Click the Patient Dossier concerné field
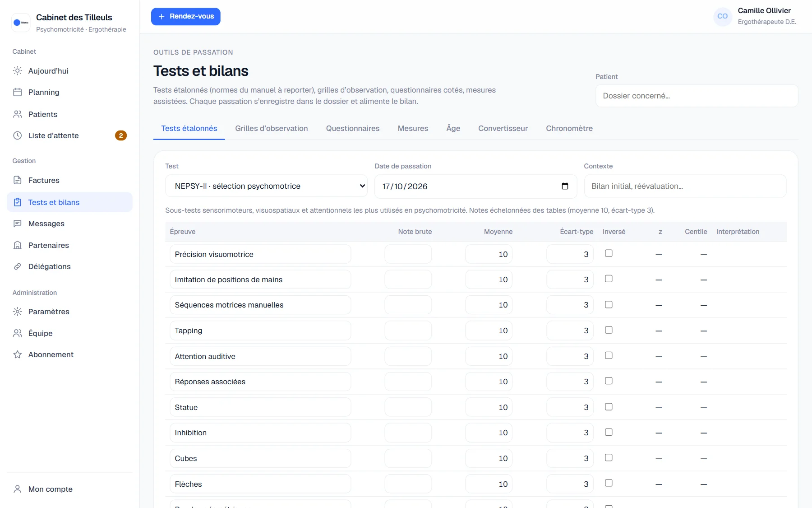Screen dimensions: 812x508 pos(697,96)
